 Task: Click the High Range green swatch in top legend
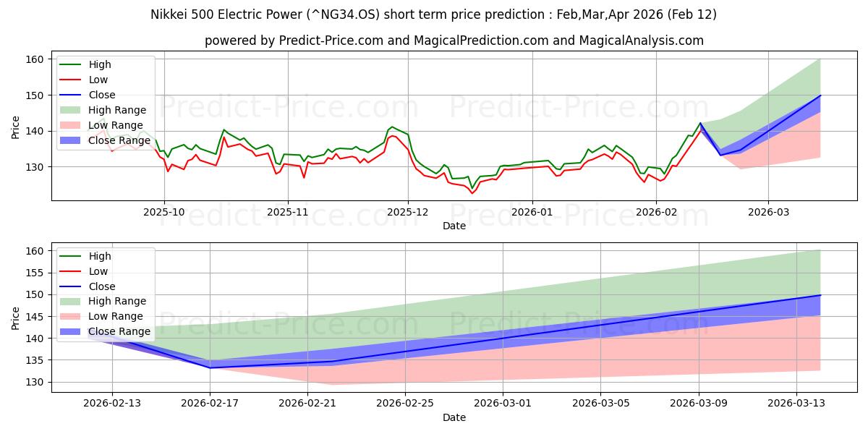(72, 110)
